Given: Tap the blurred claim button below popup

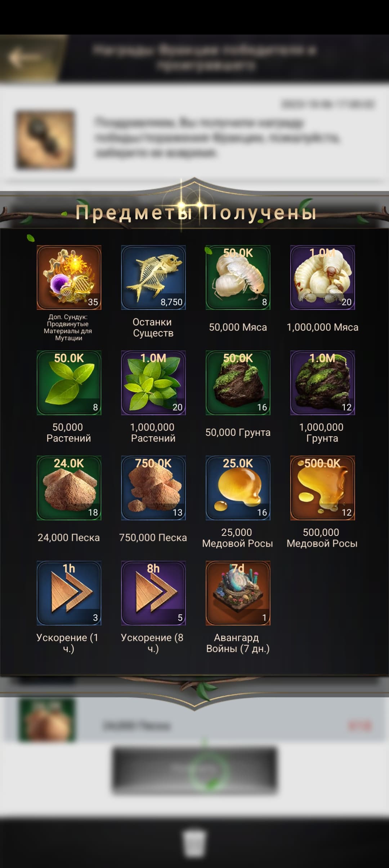Looking at the screenshot, I should (x=194, y=770).
